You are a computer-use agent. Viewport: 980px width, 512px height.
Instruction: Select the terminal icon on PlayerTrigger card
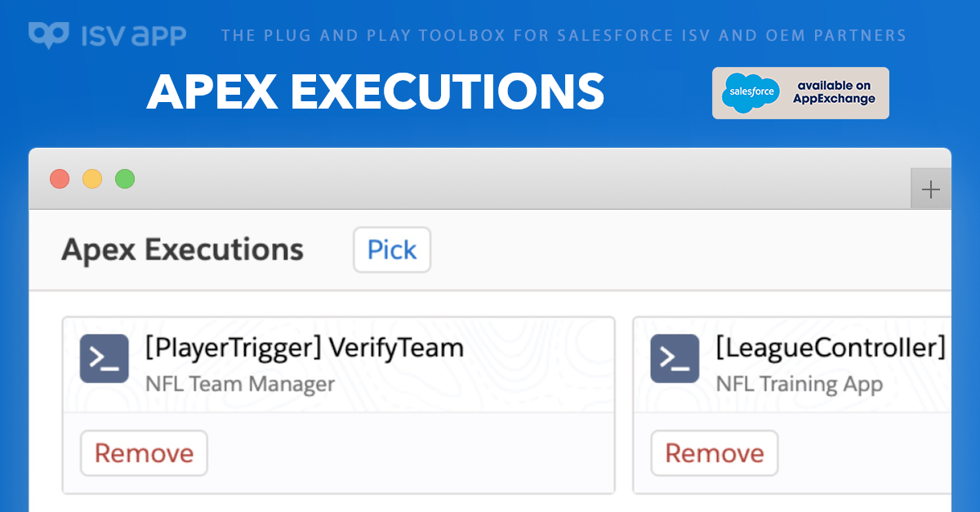[104, 358]
